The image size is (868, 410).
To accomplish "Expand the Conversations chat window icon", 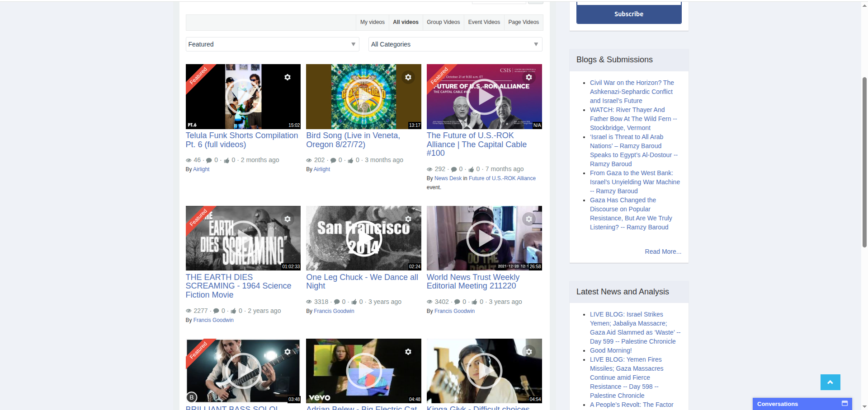I will coord(844,404).
